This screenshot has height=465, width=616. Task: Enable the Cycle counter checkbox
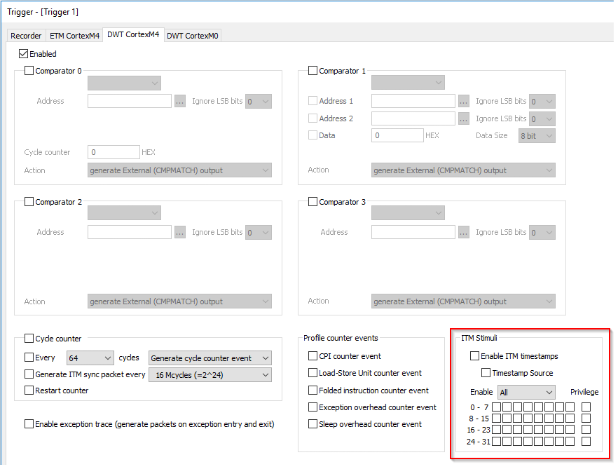pos(28,339)
